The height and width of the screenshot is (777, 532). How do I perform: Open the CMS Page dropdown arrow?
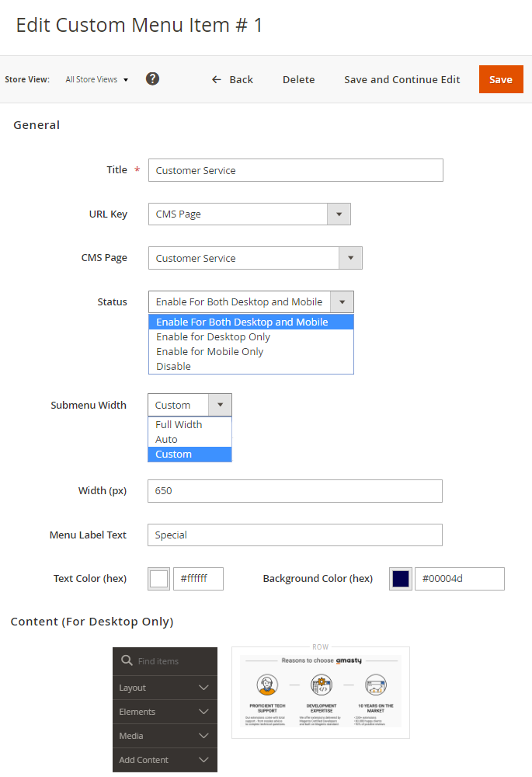350,258
